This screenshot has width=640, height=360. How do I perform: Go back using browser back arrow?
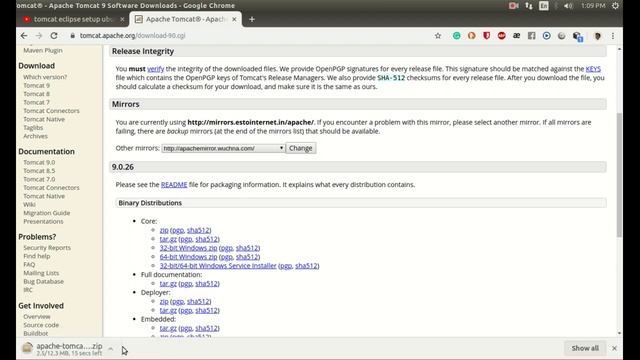(x=24, y=36)
